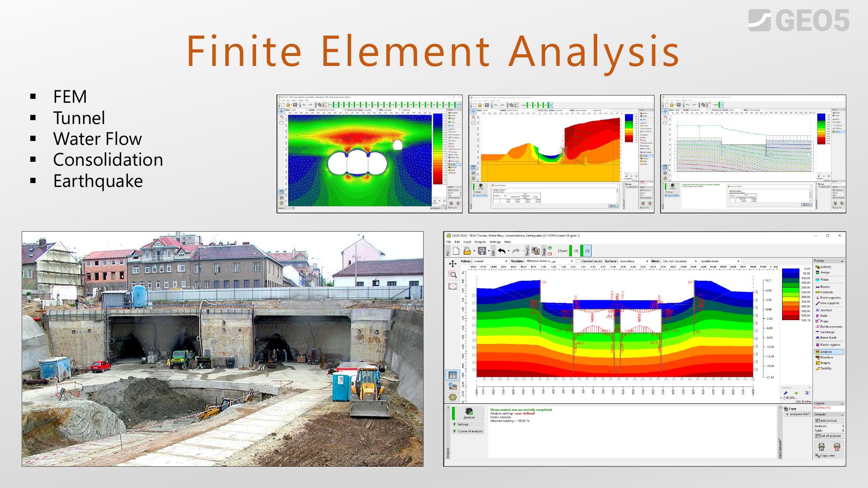
Task: Click the Add picture button
Action: (x=829, y=420)
